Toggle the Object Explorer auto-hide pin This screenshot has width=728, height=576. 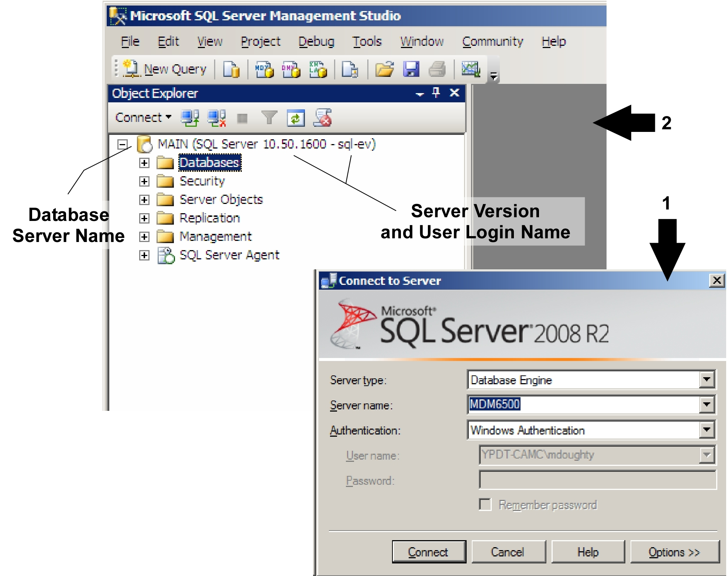[436, 92]
